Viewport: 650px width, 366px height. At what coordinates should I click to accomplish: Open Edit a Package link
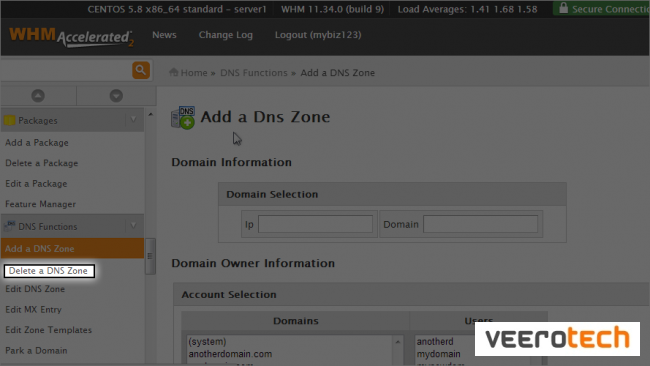[36, 184]
